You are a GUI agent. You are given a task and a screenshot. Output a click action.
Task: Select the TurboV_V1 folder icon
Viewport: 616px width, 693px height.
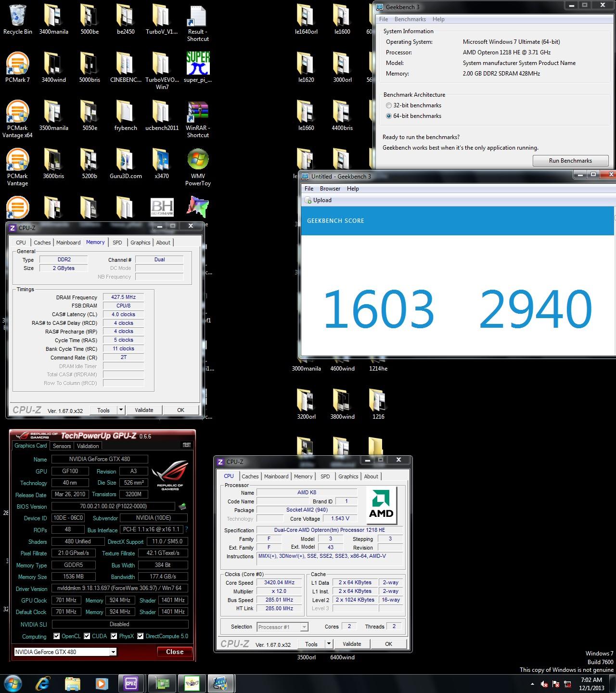pos(162,19)
